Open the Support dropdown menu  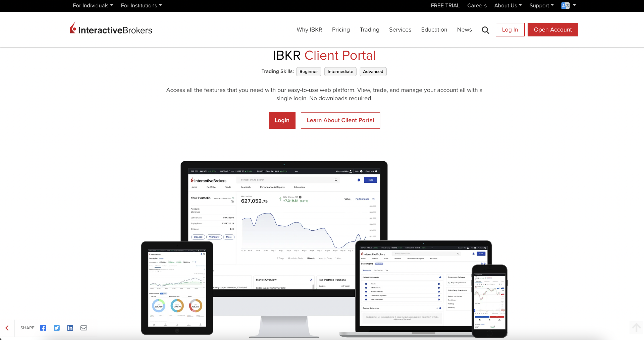[x=541, y=6]
